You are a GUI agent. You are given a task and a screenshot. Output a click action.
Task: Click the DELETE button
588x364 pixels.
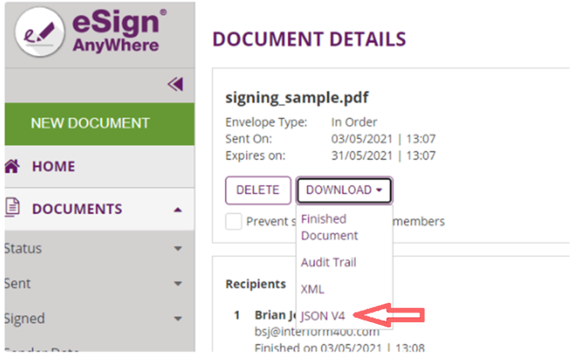(x=258, y=190)
